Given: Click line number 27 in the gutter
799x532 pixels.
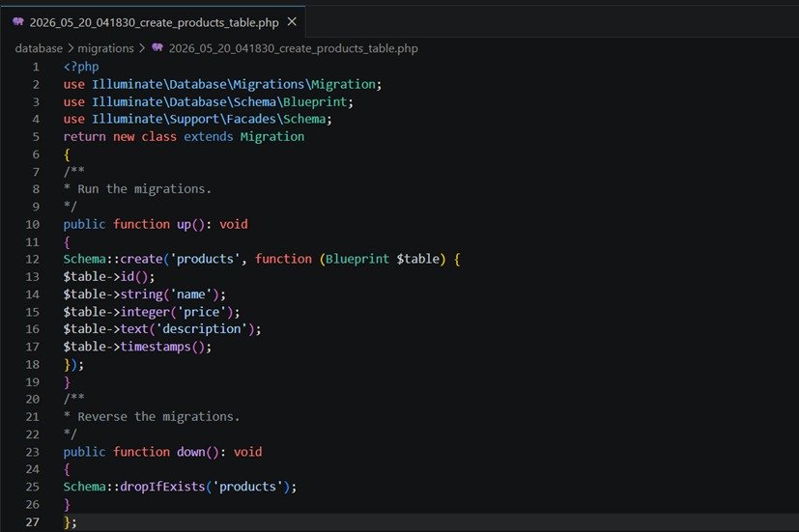Looking at the screenshot, I should pyautogui.click(x=32, y=521).
